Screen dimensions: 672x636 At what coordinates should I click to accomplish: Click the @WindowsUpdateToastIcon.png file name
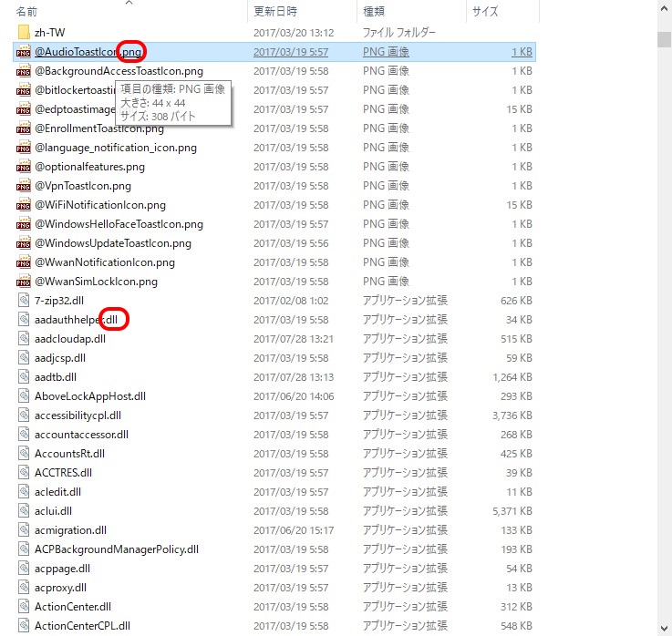(112, 243)
